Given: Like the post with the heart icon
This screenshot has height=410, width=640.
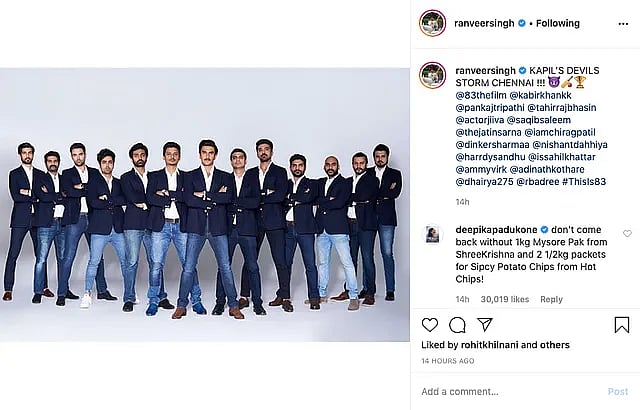Looking at the screenshot, I should (x=430, y=325).
